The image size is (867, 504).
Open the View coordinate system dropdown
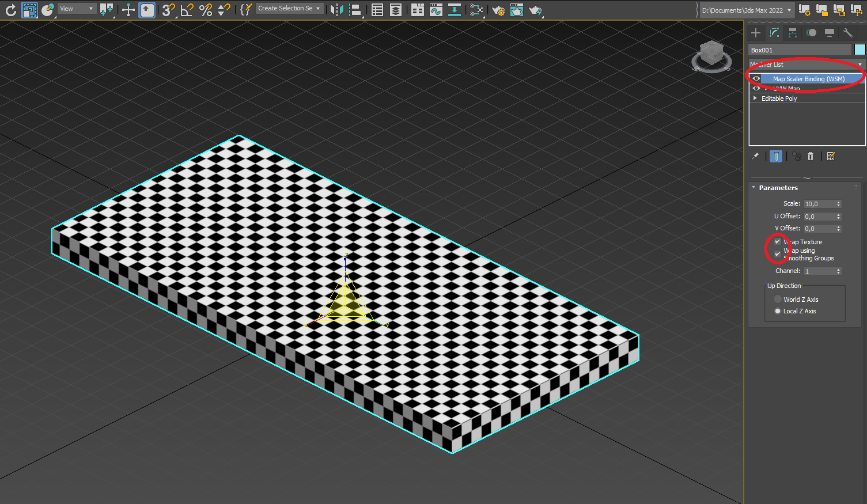tap(76, 9)
